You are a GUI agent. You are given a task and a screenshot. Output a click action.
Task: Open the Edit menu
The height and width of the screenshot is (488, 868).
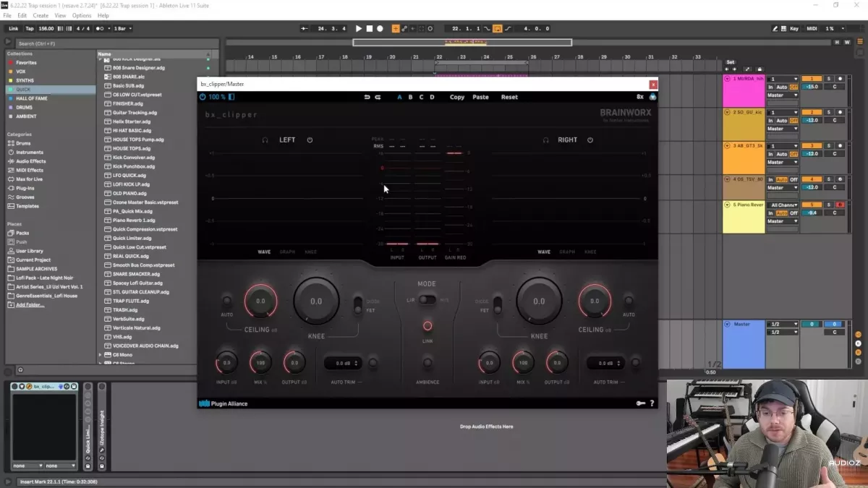(22, 15)
